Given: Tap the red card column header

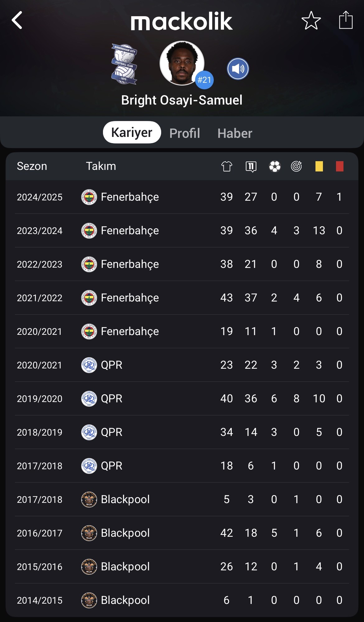Looking at the screenshot, I should coord(340,166).
